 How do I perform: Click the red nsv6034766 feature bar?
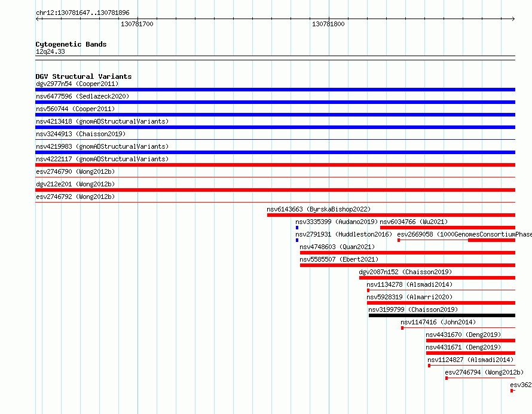448,228
